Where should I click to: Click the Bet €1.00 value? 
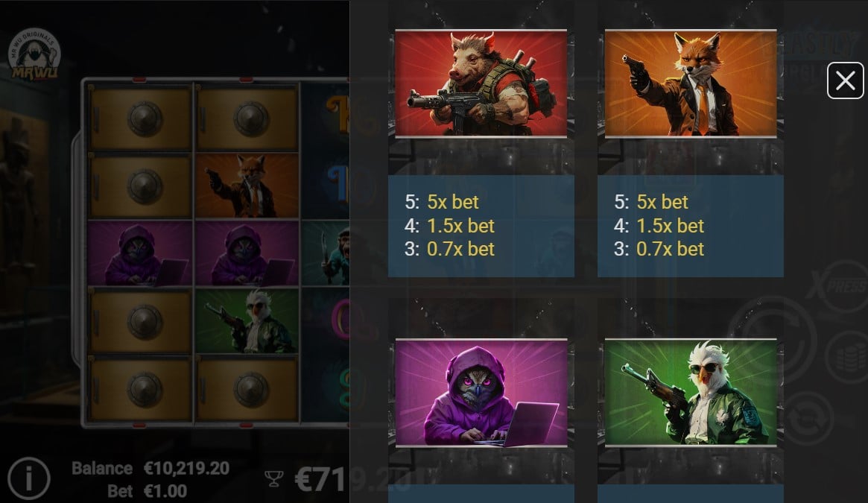165,491
